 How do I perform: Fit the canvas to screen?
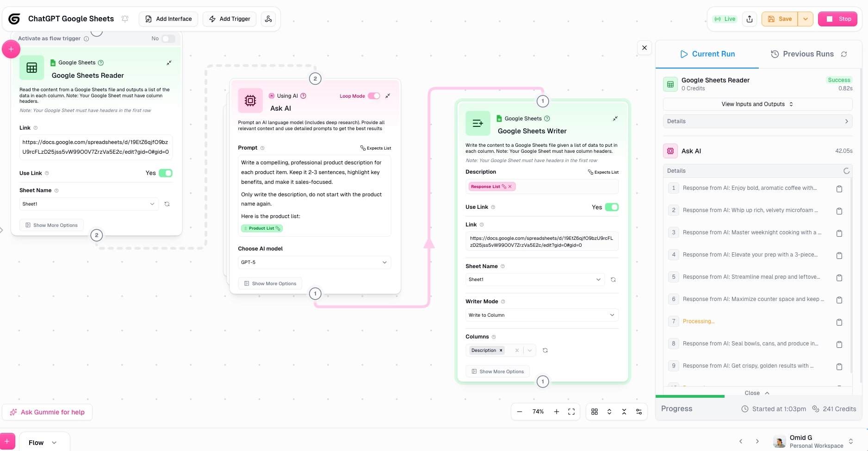pos(571,412)
